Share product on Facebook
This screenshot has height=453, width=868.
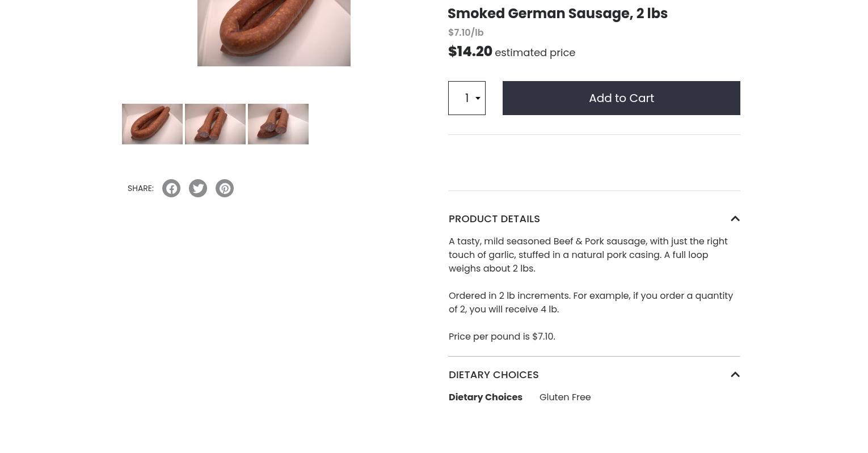(x=171, y=188)
